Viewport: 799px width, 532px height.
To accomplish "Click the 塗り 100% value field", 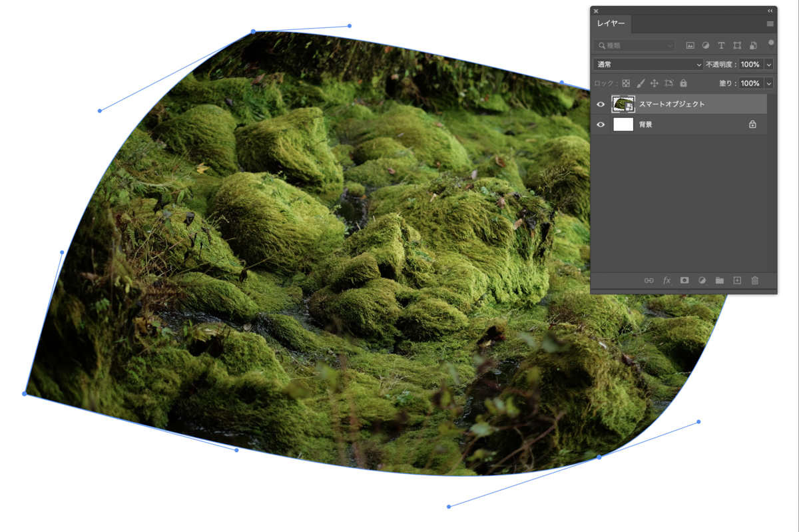I will click(750, 83).
